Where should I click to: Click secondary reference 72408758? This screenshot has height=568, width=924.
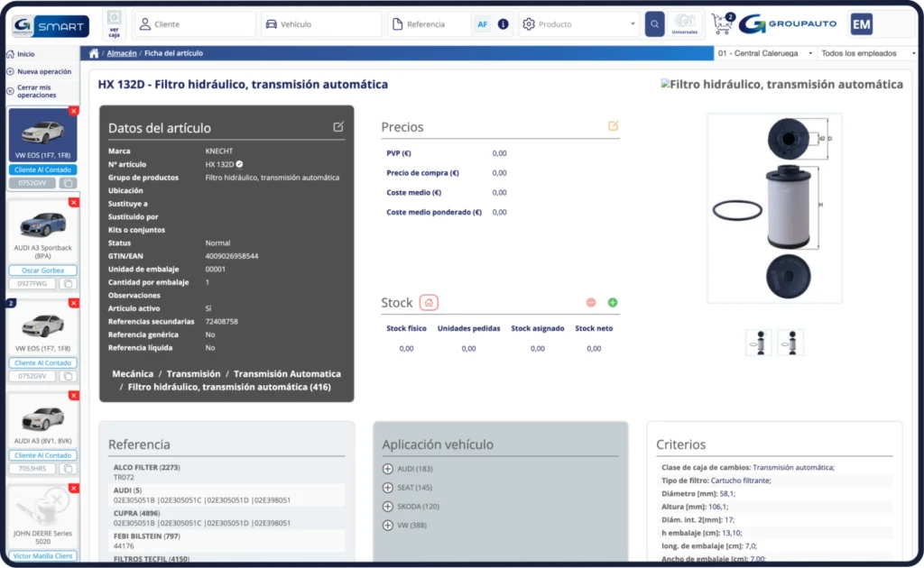[x=222, y=321]
